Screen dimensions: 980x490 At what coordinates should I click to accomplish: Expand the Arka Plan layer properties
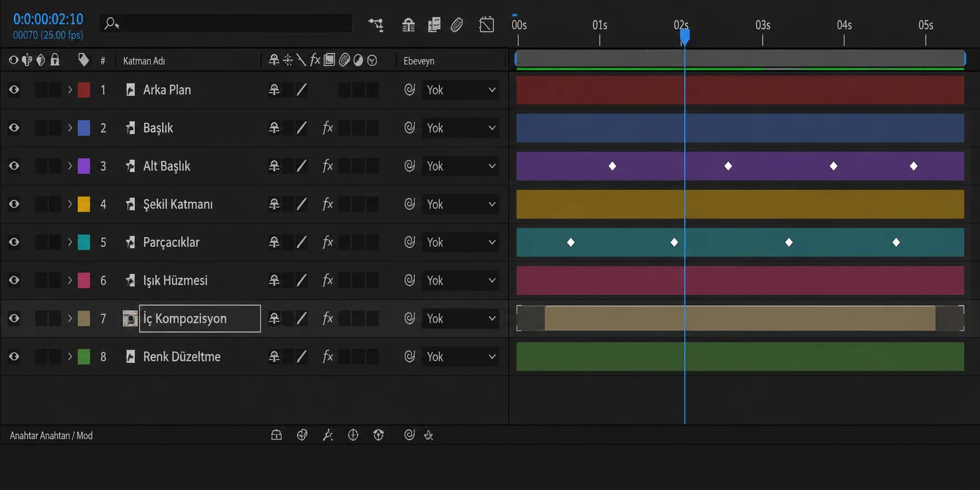[x=70, y=89]
